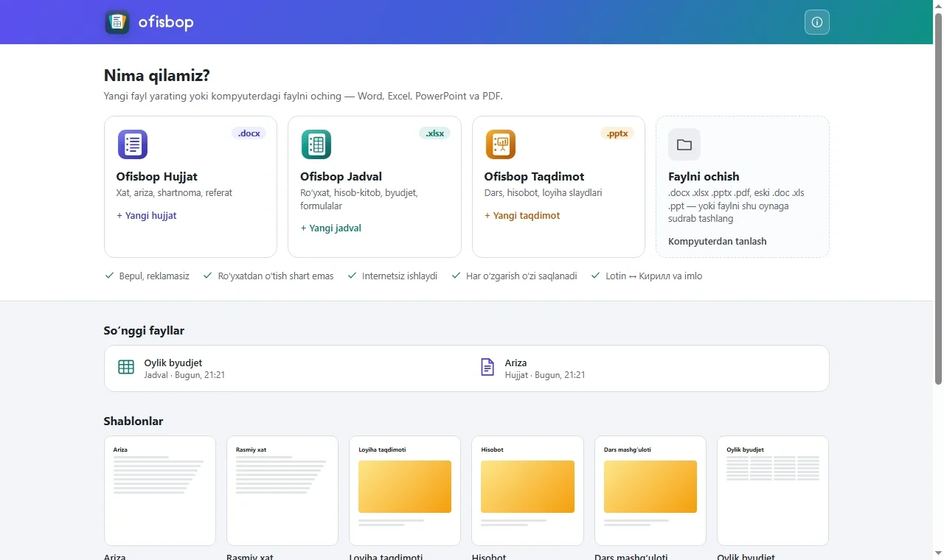Click the ofisbop logo icon
This screenshot has height=560, width=944.
pyautogui.click(x=117, y=22)
